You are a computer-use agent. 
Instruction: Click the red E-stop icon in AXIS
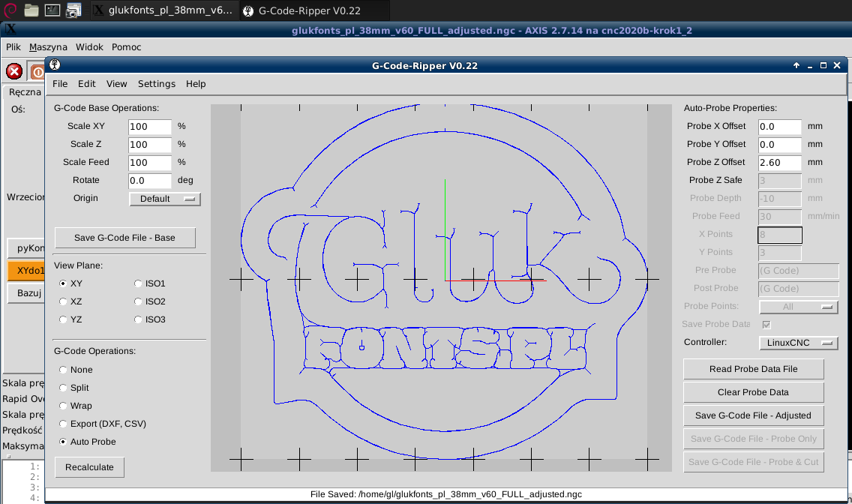point(14,71)
